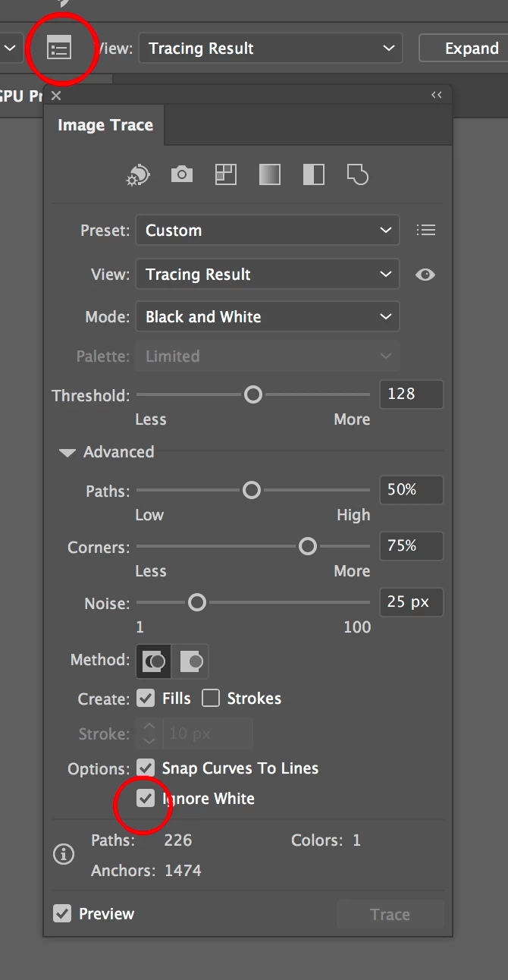Image resolution: width=508 pixels, height=980 pixels.
Task: Choose the Low Color preset icon
Action: coord(226,174)
